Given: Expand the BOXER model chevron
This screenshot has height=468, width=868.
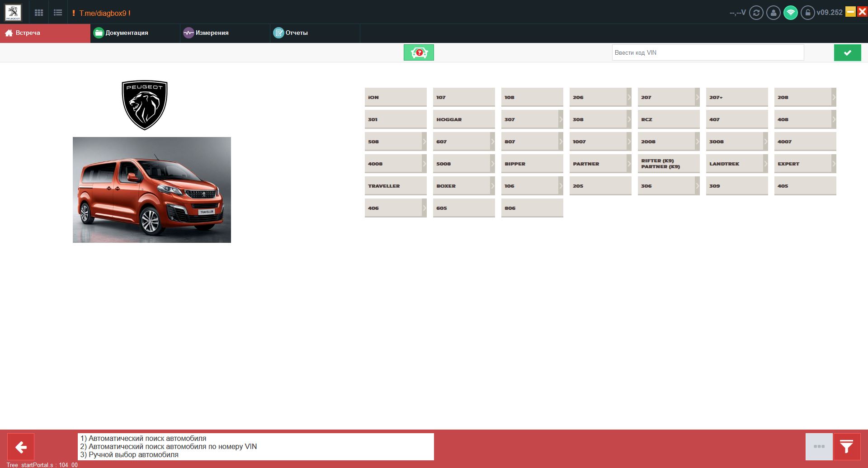Looking at the screenshot, I should [x=492, y=186].
